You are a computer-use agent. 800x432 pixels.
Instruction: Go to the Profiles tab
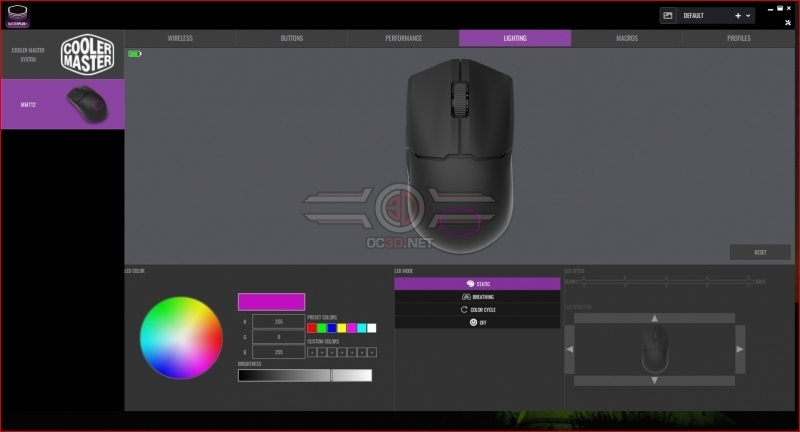coord(739,38)
